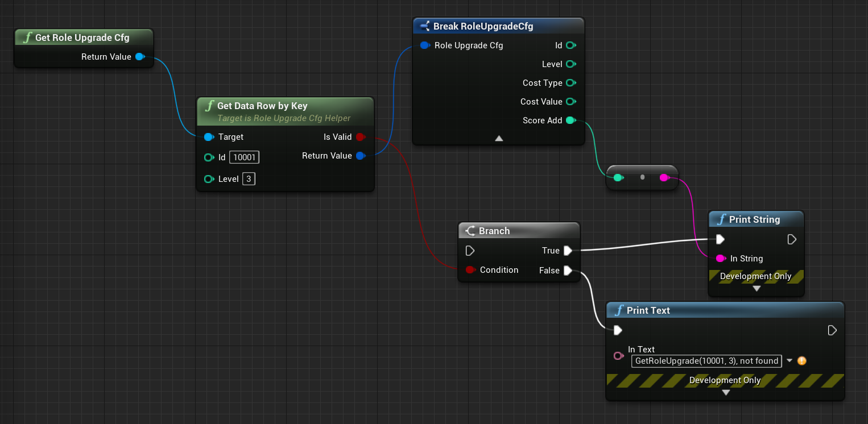Click the Is Valid output pin

pos(360,137)
